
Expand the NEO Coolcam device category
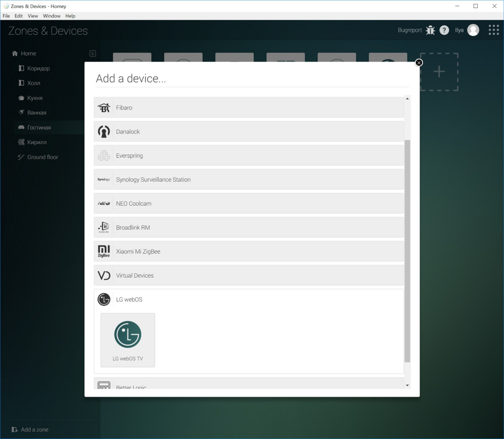click(249, 204)
